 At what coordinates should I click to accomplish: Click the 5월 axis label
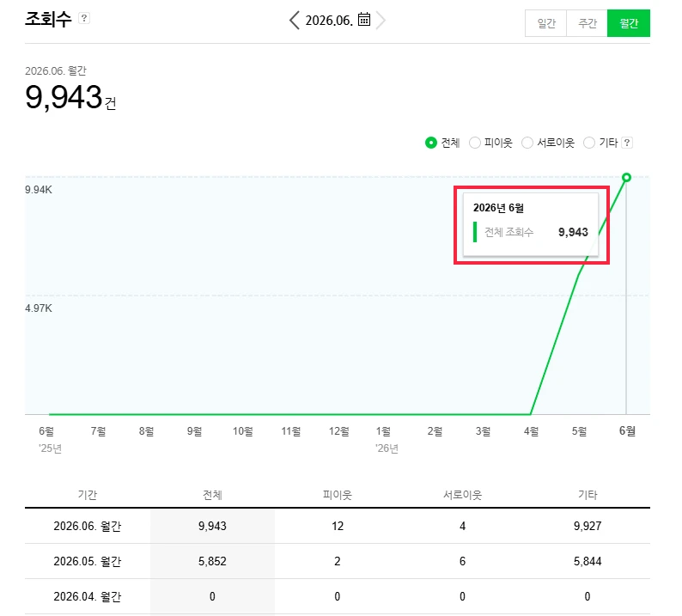point(579,431)
